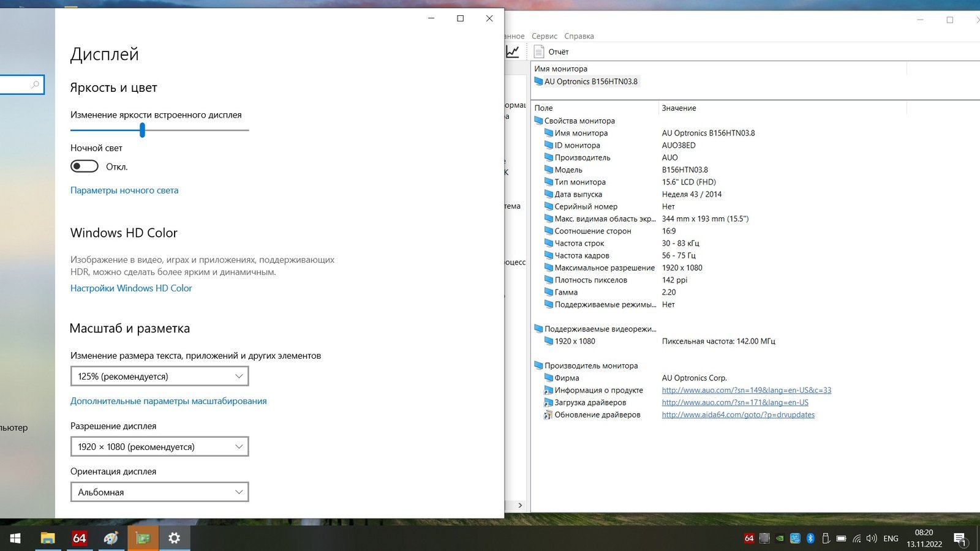Click the gray grid tray icon next to AIDA64
980x551 pixels.
(764, 538)
